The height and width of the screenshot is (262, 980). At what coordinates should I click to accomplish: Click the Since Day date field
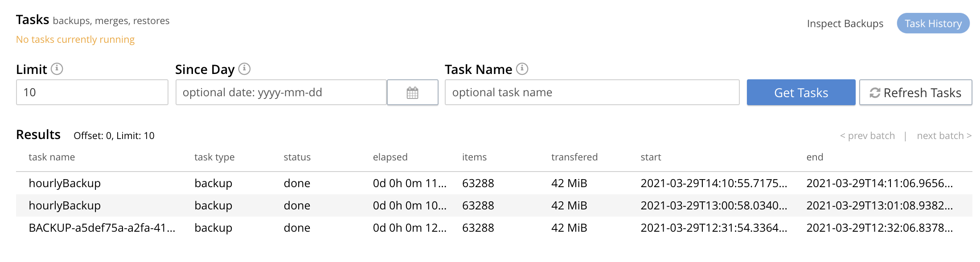(281, 93)
